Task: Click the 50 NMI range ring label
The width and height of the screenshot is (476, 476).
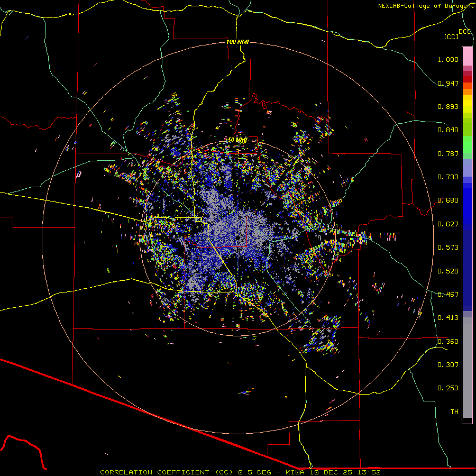Action: click(x=237, y=140)
